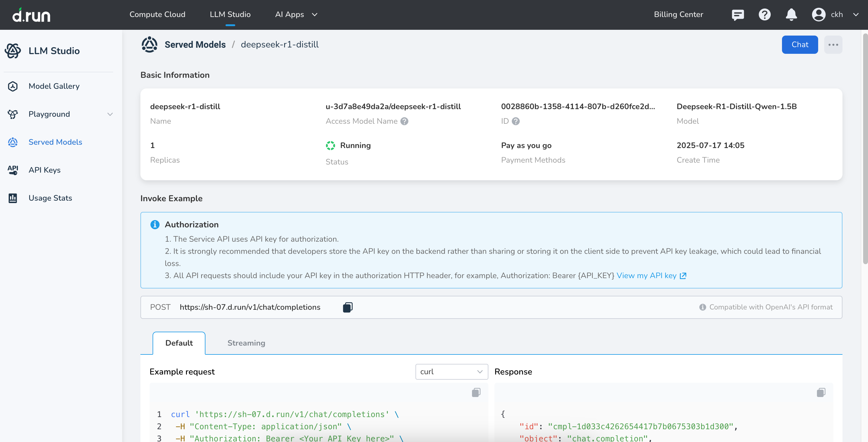The image size is (868, 442).
Task: Copy the example request code
Action: (x=476, y=392)
